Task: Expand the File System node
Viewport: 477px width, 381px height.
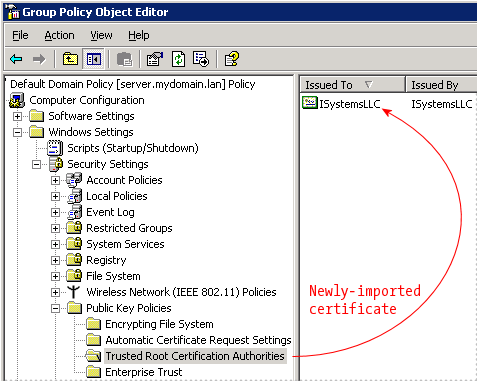Action: point(55,276)
